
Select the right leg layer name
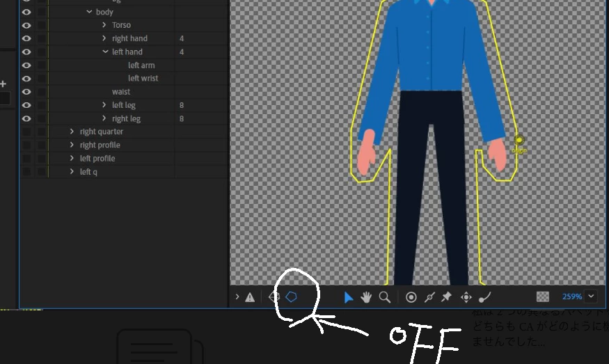(126, 118)
